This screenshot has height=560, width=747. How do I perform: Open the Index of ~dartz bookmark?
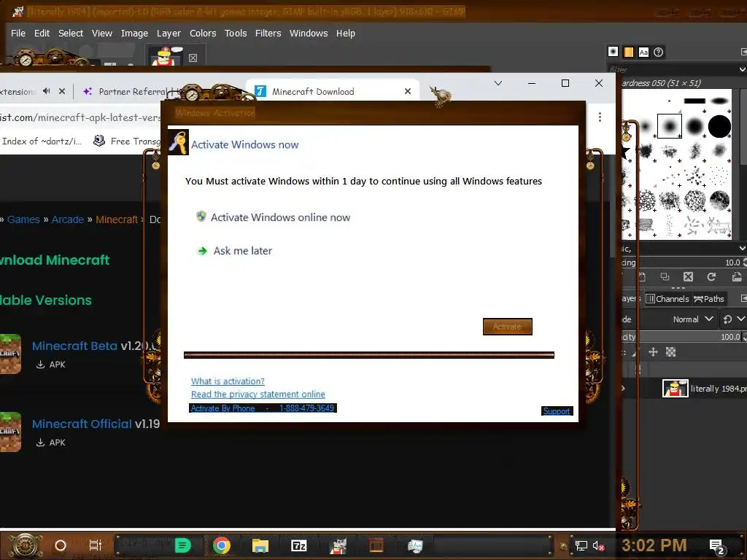pos(42,141)
